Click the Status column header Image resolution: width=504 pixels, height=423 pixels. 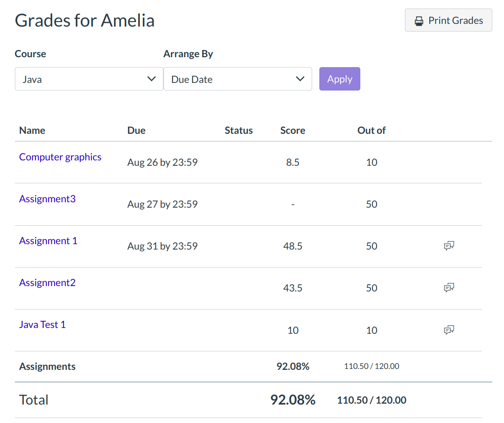239,131
